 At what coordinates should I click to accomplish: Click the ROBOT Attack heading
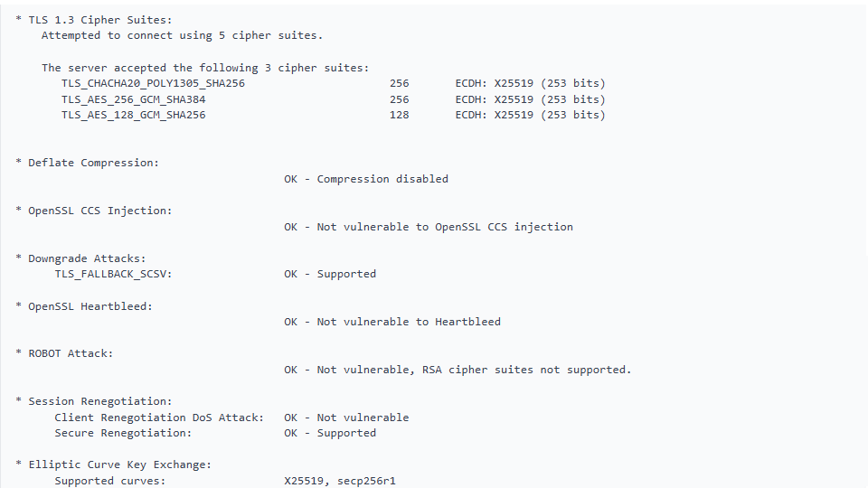tap(71, 353)
